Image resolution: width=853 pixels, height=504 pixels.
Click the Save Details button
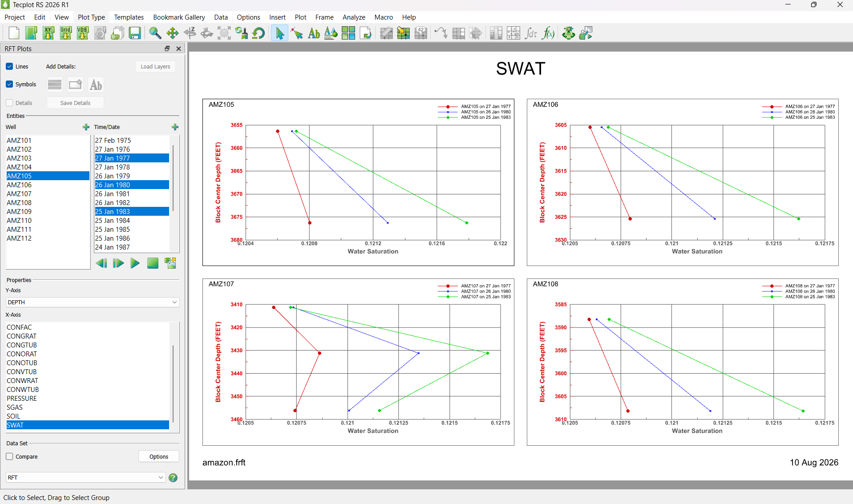click(75, 103)
